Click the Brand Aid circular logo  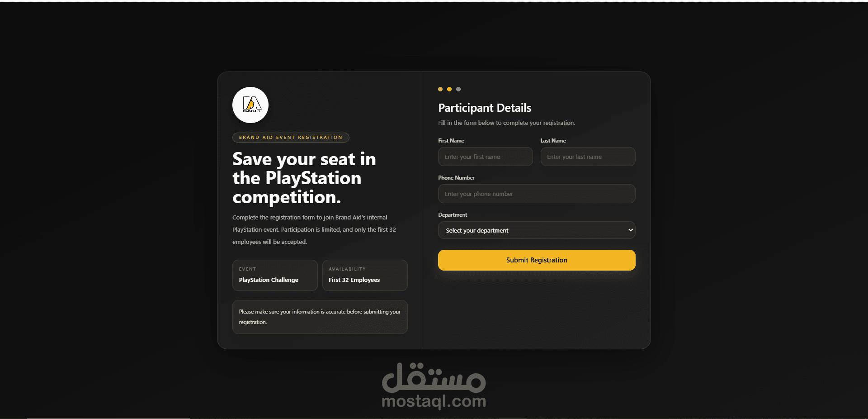coord(250,105)
